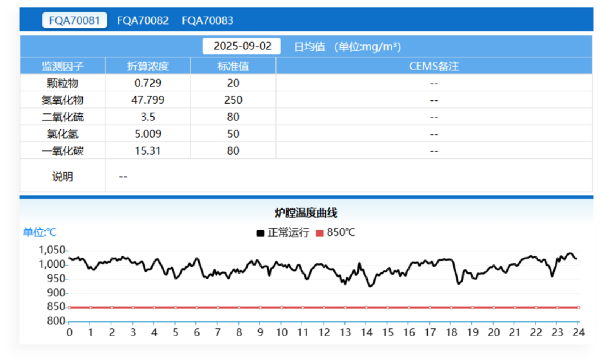601x364 pixels.
Task: Toggle the 正常运行 legend series
Action: 283,233
